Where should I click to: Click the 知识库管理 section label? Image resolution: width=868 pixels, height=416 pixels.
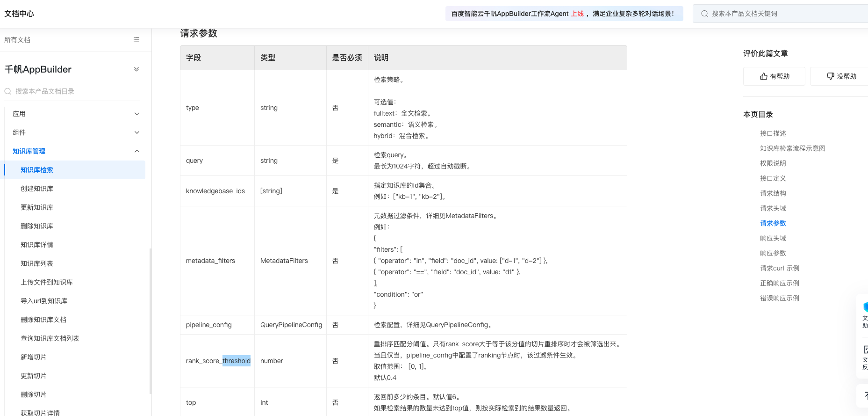[x=29, y=151]
